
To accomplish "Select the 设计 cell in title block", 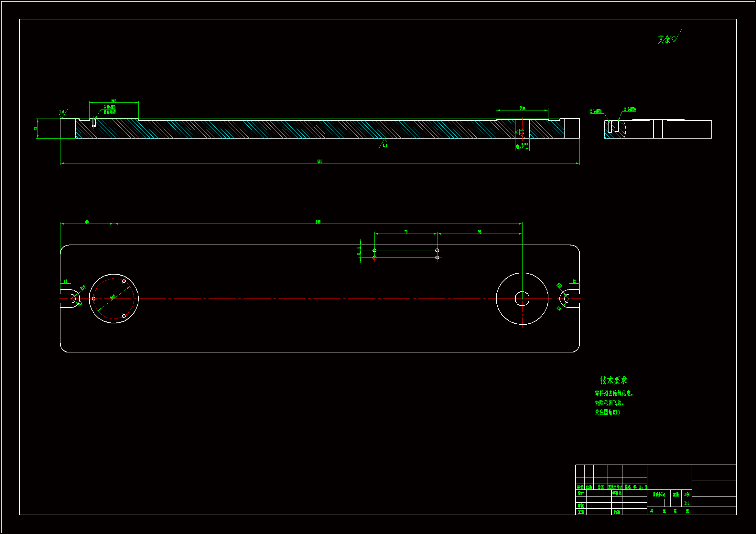I will coord(581,493).
